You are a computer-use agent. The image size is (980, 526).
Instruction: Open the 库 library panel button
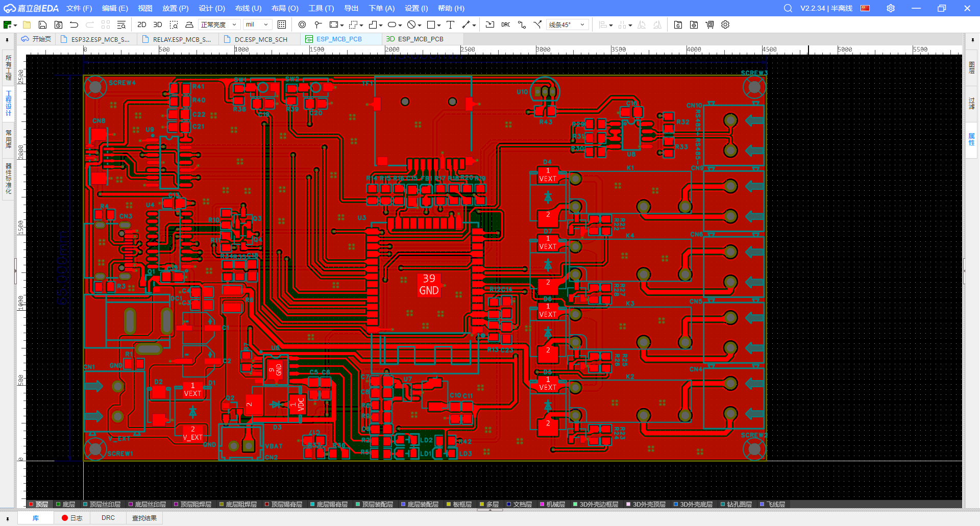36,518
